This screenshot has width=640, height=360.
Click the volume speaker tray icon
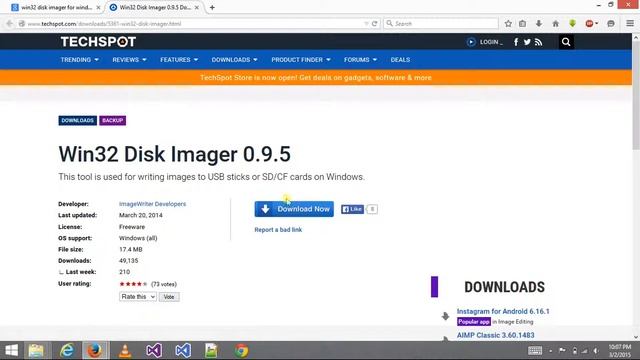596,351
